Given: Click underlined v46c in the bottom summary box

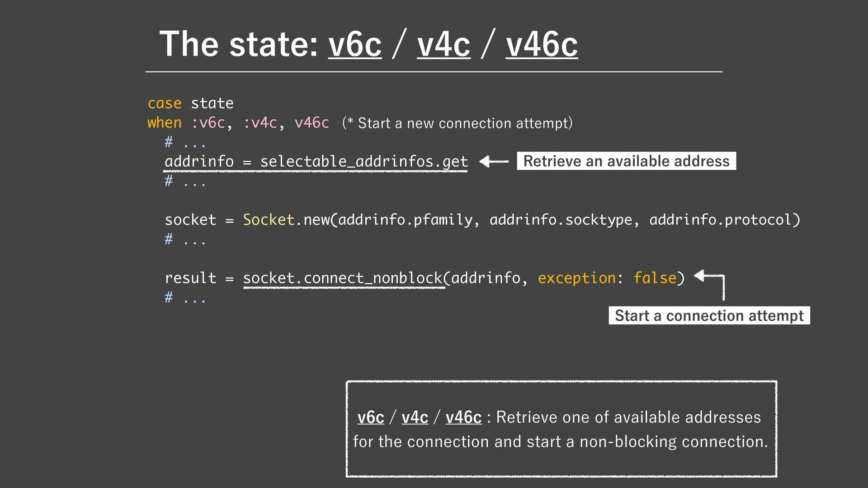Looking at the screenshot, I should (463, 417).
